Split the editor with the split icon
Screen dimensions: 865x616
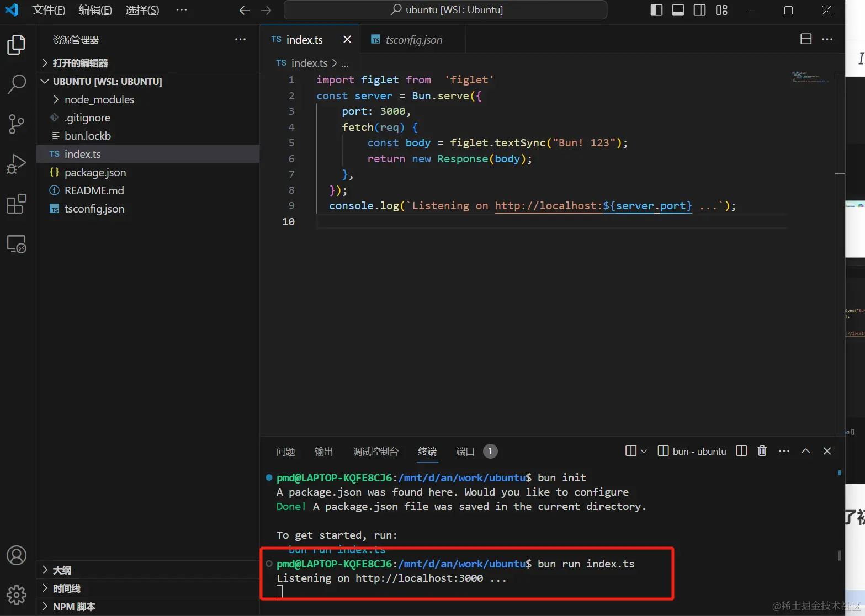(806, 39)
